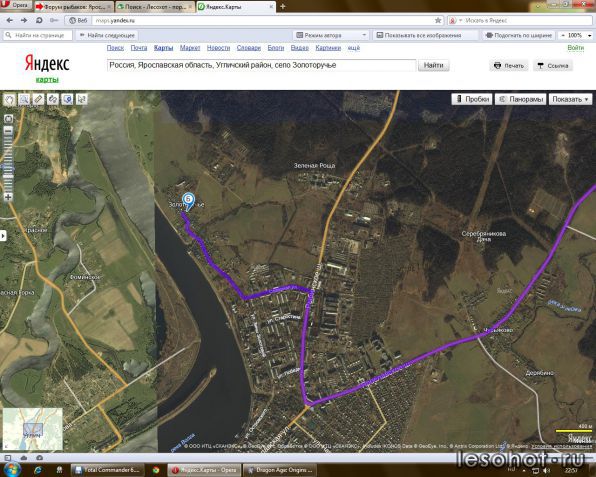This screenshot has width=596, height=477.
Task: Go forward with the browser forward arrow
Action: [x=24, y=21]
